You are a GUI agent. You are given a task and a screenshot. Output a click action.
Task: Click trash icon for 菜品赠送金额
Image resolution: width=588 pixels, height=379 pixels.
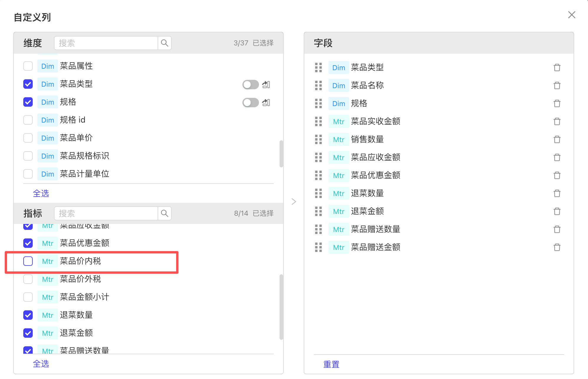point(557,247)
